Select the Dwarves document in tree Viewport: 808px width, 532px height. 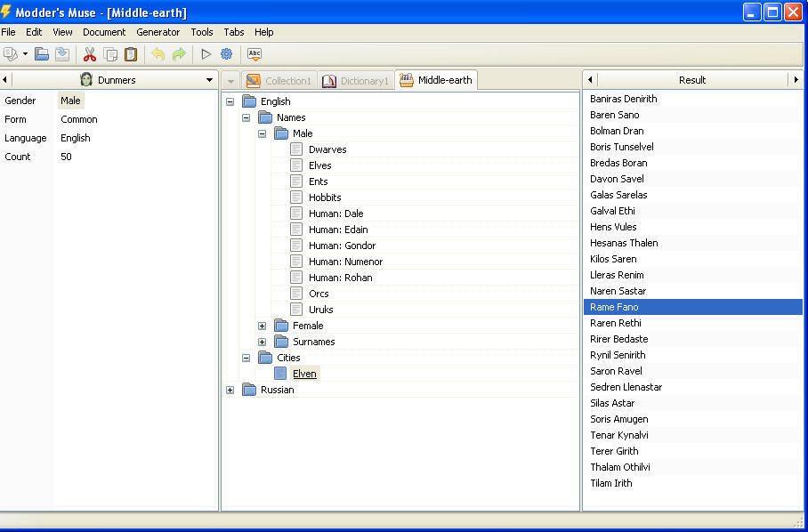pos(327,149)
